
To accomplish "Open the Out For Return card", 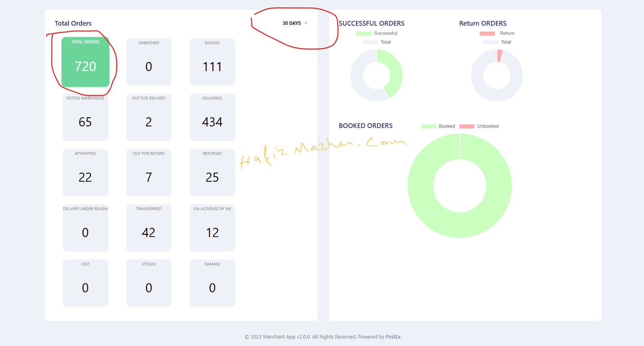I will point(149,172).
